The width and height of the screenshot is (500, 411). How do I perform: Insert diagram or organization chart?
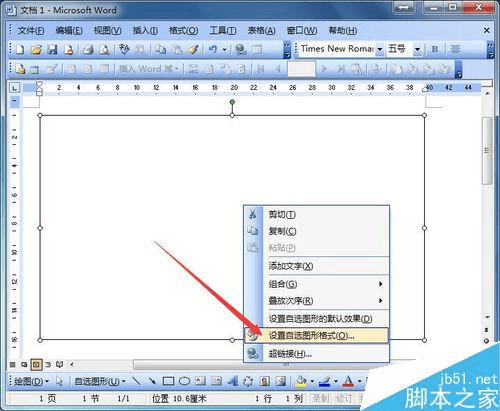pyautogui.click(x=248, y=381)
